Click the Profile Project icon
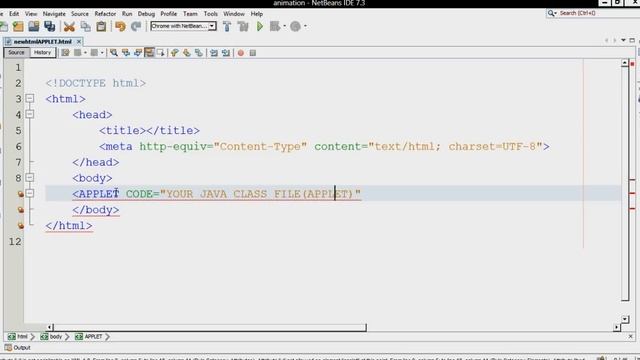 coord(295,27)
